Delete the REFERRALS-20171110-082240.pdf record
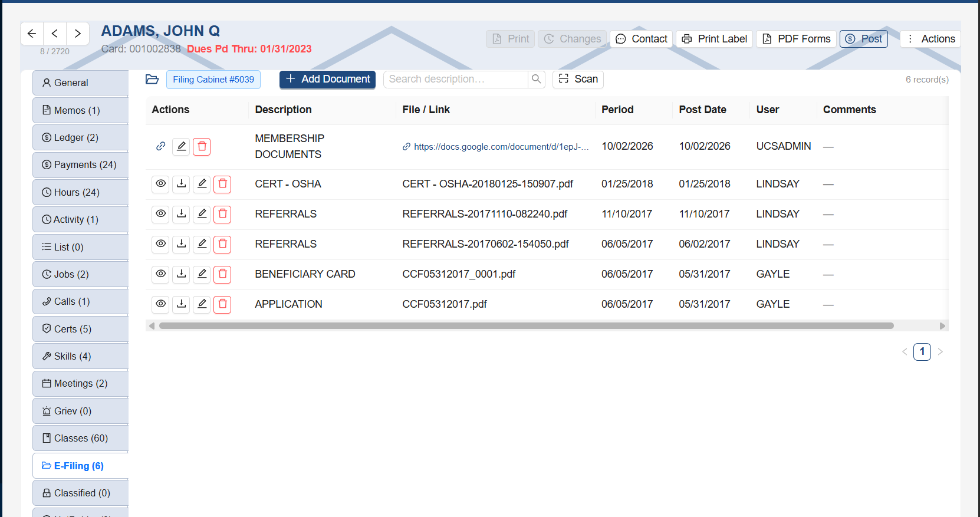Screen dimensions: 980x517 pyautogui.click(x=223, y=214)
